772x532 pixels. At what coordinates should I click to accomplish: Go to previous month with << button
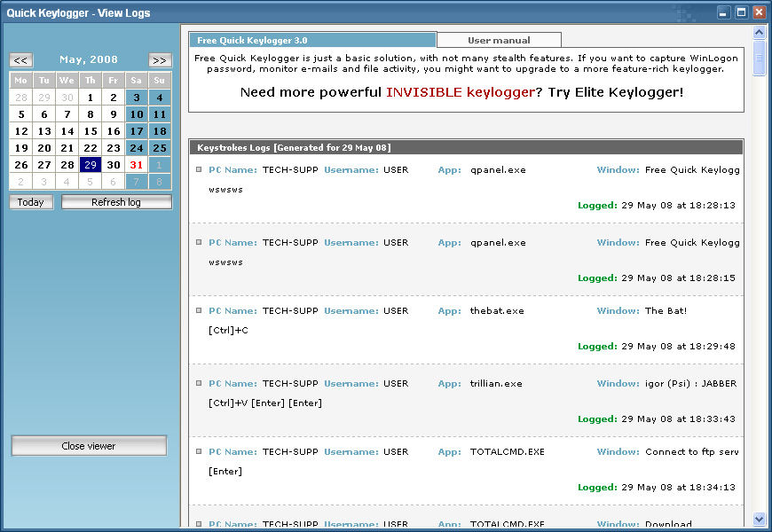[x=20, y=60]
